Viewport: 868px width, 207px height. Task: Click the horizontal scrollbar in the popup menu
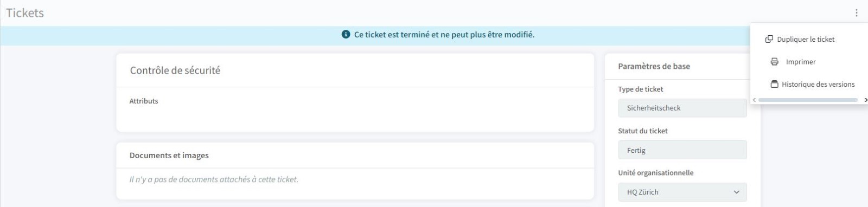pos(808,100)
